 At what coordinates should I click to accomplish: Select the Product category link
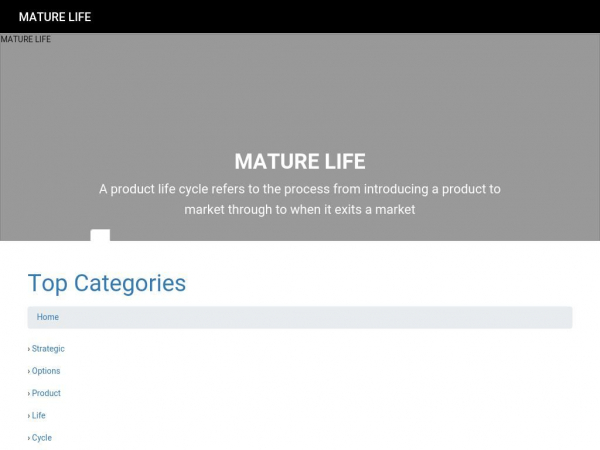(x=46, y=393)
